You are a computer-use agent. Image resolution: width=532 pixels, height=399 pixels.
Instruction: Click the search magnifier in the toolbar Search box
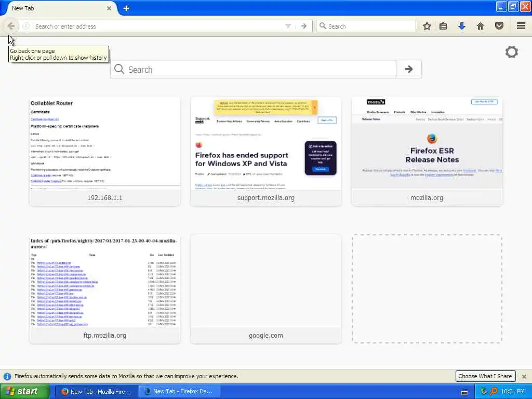(323, 26)
